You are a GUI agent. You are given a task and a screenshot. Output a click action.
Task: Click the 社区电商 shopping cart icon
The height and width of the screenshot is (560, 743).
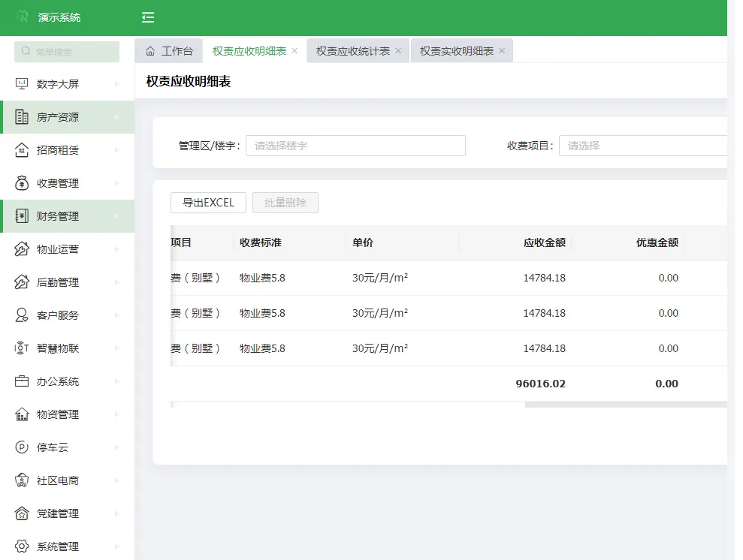click(22, 480)
